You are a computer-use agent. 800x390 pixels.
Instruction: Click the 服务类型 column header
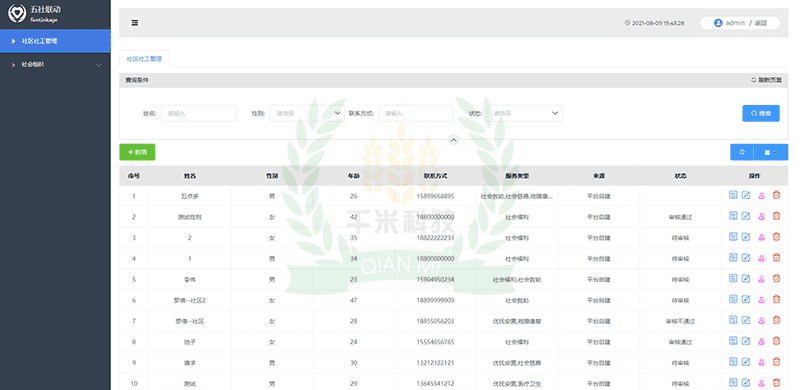click(x=517, y=176)
